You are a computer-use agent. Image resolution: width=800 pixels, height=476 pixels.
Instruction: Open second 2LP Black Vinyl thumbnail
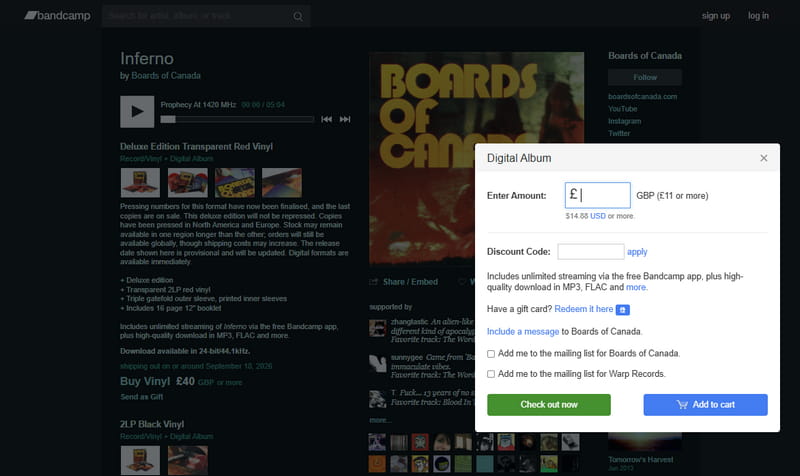click(x=188, y=460)
